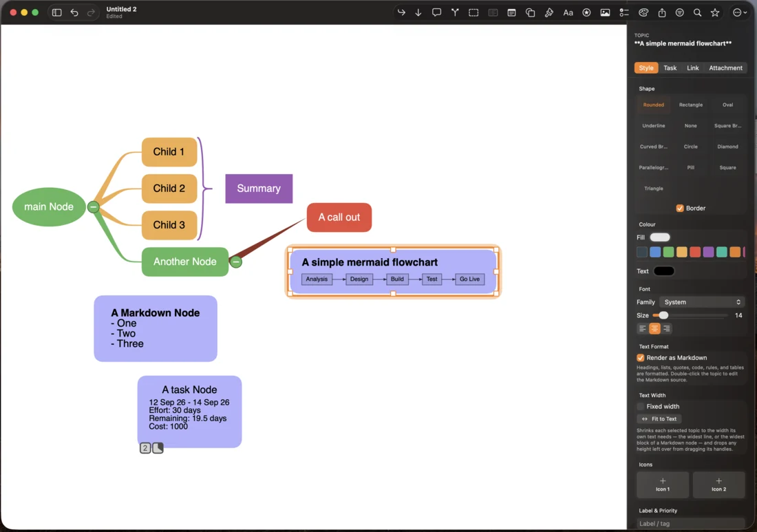The height and width of the screenshot is (532, 757).
Task: Click the overlapping squares icon
Action: coord(530,12)
